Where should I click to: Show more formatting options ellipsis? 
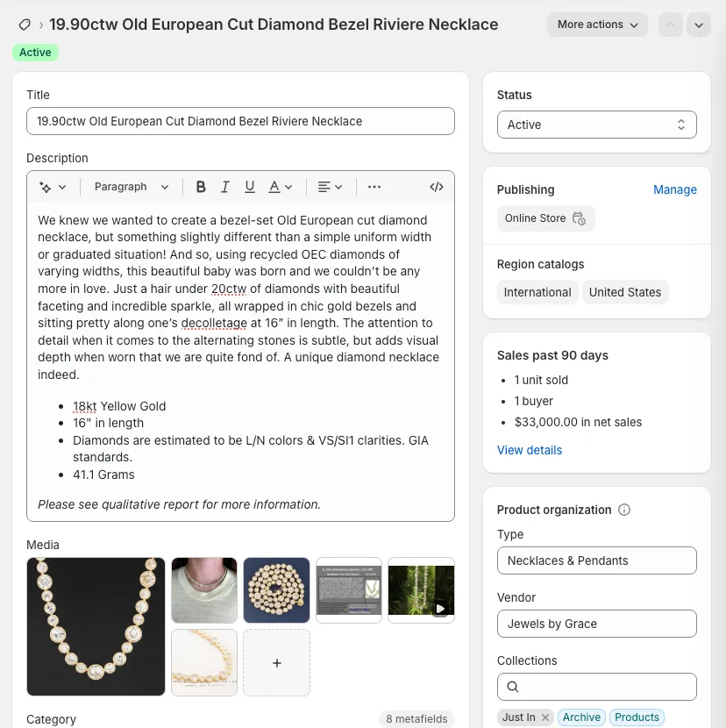coord(374,187)
